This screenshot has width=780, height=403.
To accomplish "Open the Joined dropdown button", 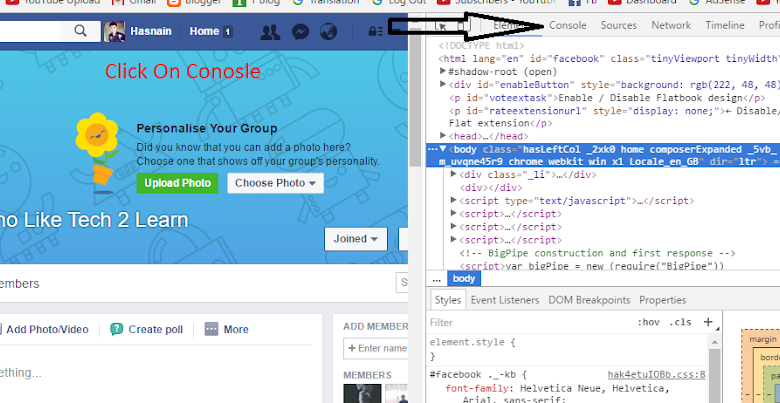I will pyautogui.click(x=356, y=239).
